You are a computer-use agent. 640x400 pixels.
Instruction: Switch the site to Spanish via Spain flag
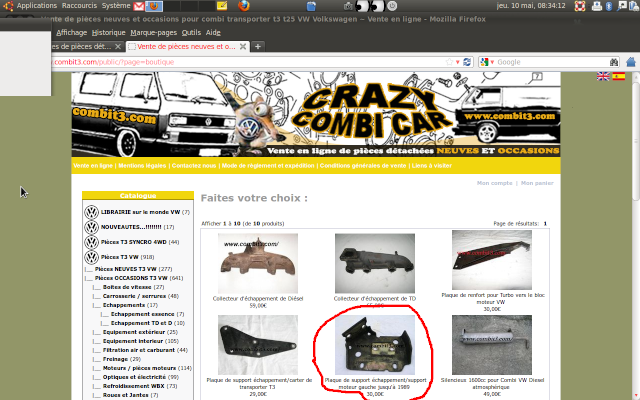[619, 76]
